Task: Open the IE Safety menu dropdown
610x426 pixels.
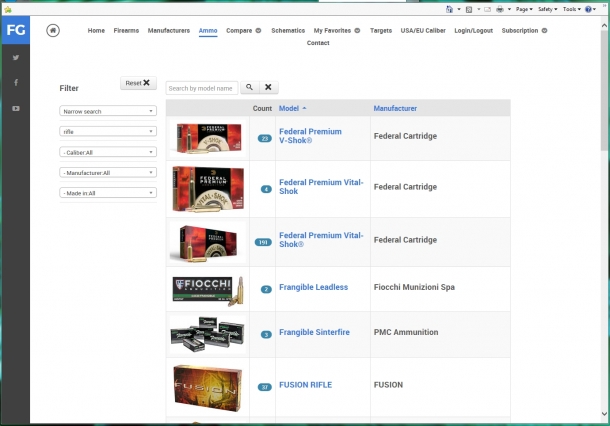Action: (547, 9)
